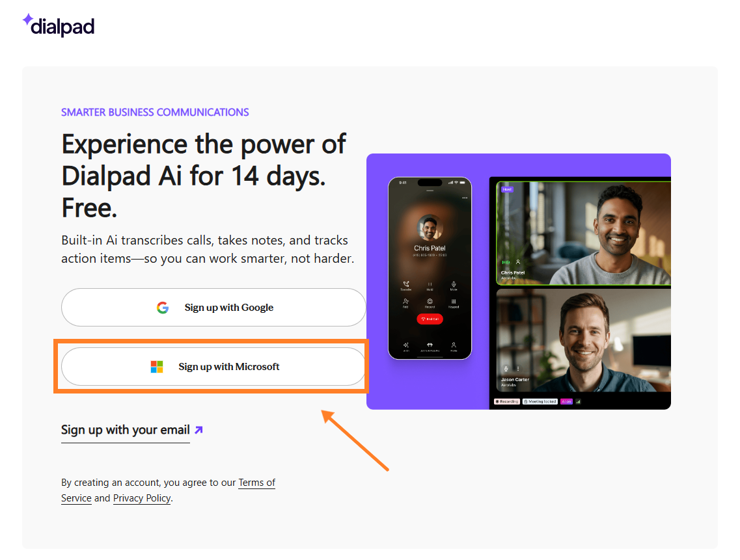Click the Keypad icon on phone mockup
This screenshot has height=560, width=740.
454,303
